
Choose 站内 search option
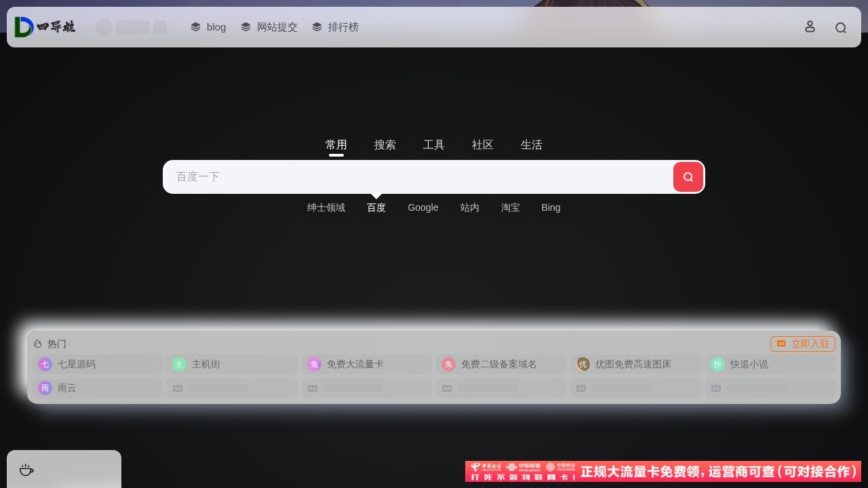pyautogui.click(x=470, y=207)
